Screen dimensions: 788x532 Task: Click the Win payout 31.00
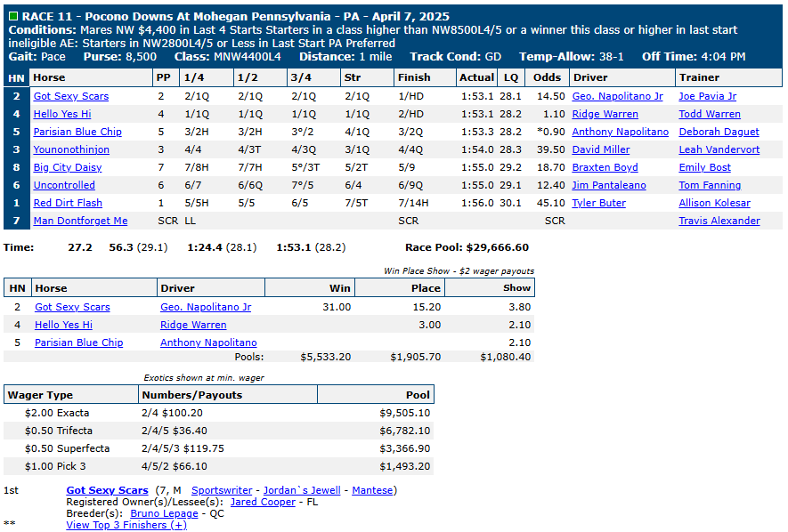(x=337, y=307)
